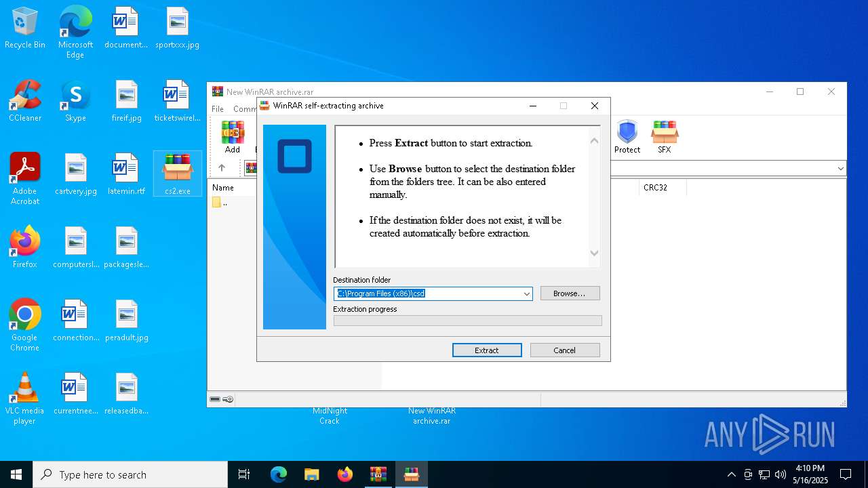
Task: Open Google Chrome desktop shortcut
Action: [25, 325]
